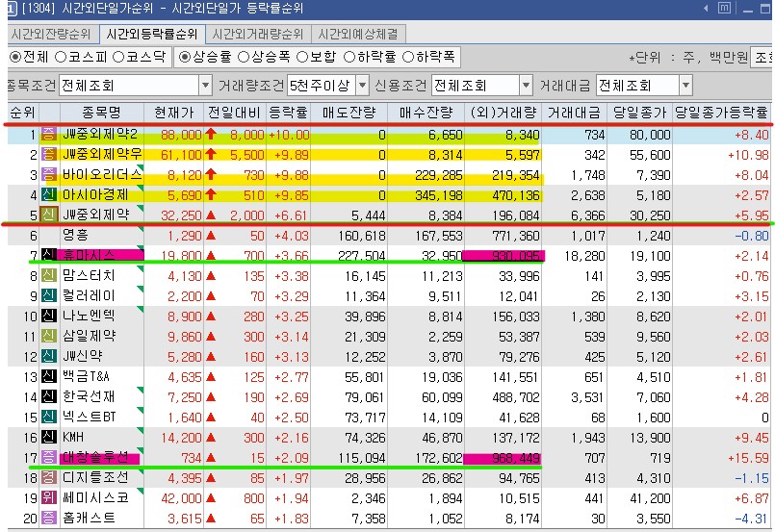Viewport: 775px width, 532px height.
Task: Select the 하락률 radio button
Action: pos(349,58)
